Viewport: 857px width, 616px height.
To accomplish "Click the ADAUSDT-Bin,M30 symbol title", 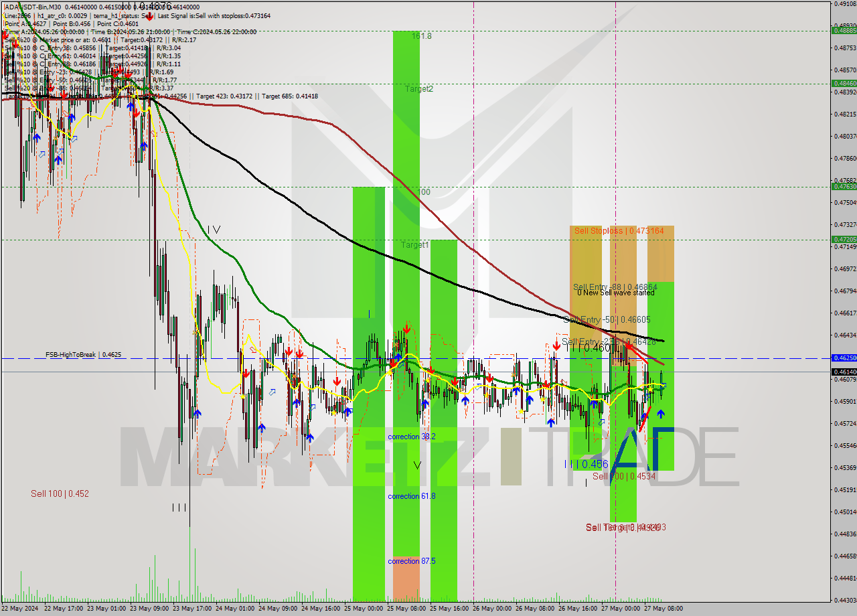I will [33, 7].
